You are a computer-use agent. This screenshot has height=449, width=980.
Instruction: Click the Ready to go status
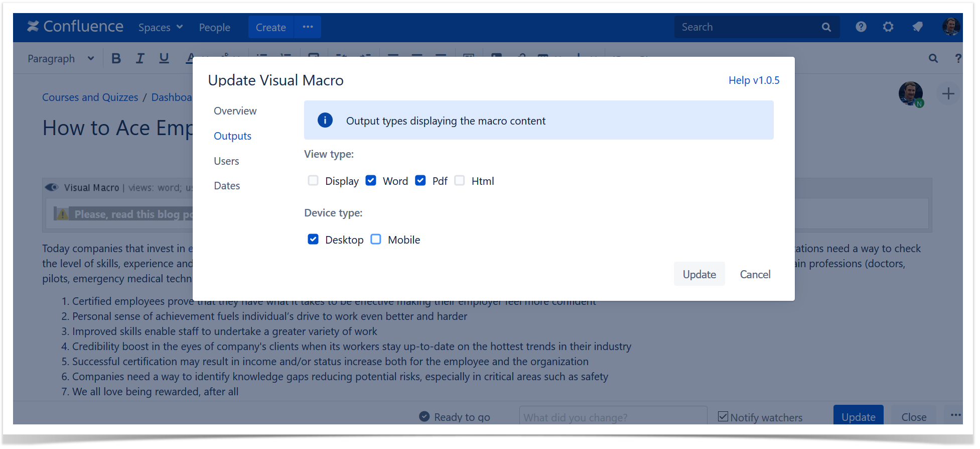pos(455,417)
